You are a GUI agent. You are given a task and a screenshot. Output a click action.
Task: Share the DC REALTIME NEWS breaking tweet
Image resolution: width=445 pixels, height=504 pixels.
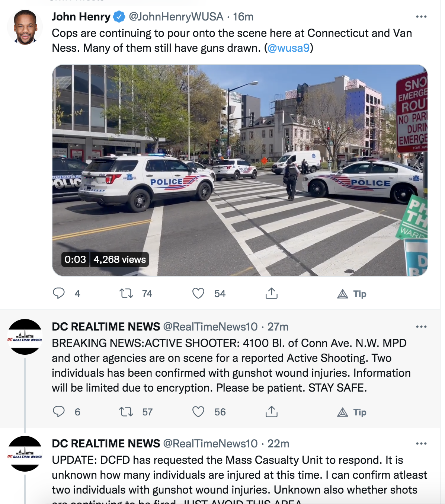click(272, 412)
